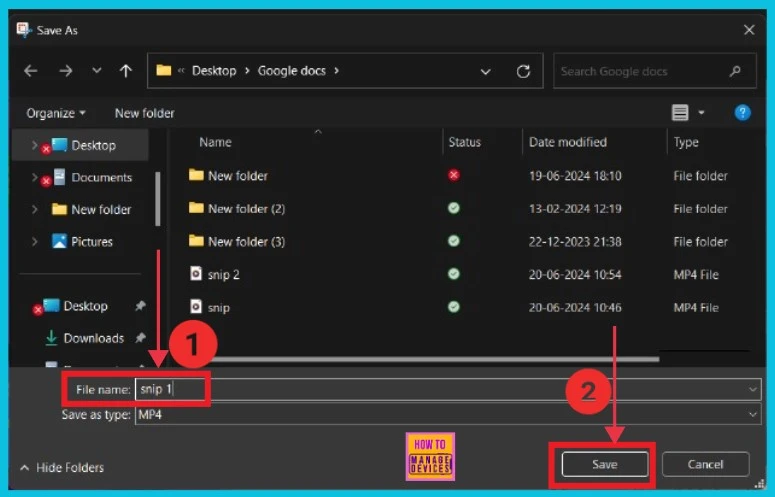Expand New folder tree node
Image resolution: width=775 pixels, height=497 pixels.
(34, 209)
